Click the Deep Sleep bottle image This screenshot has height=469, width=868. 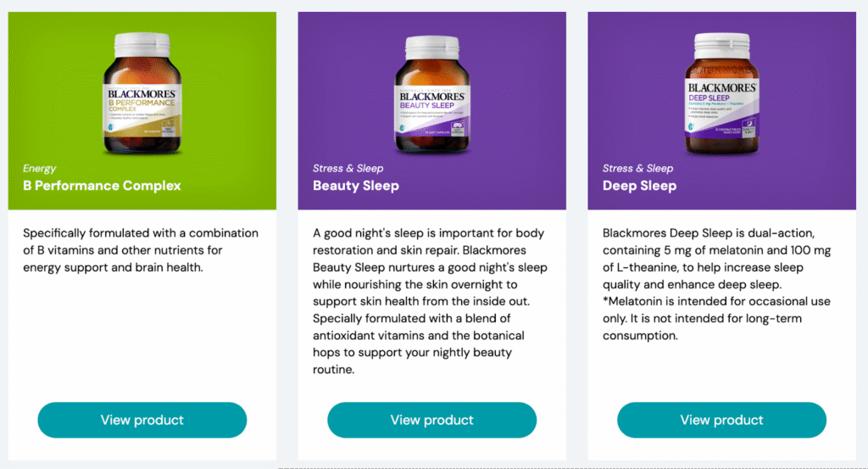[721, 98]
